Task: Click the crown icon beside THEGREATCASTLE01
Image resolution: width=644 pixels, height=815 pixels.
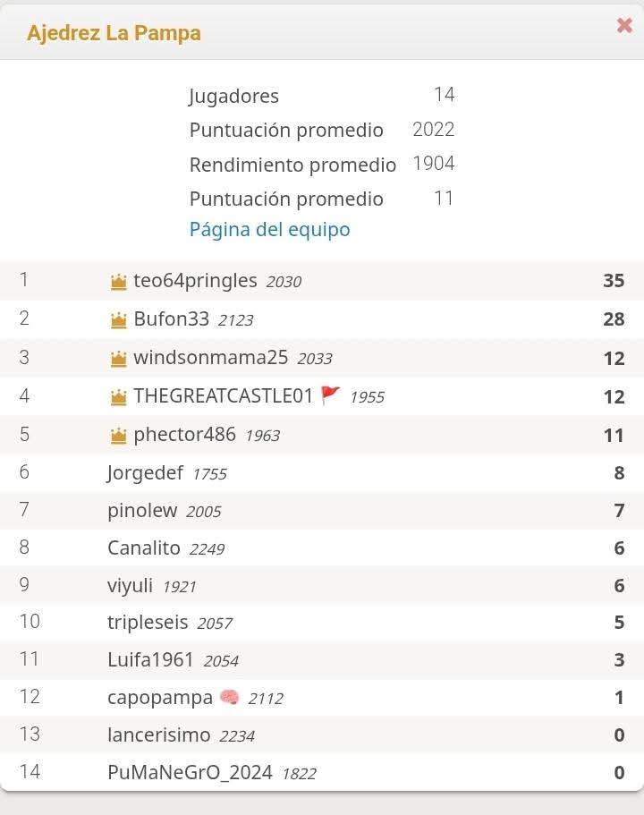Action: click(x=118, y=396)
